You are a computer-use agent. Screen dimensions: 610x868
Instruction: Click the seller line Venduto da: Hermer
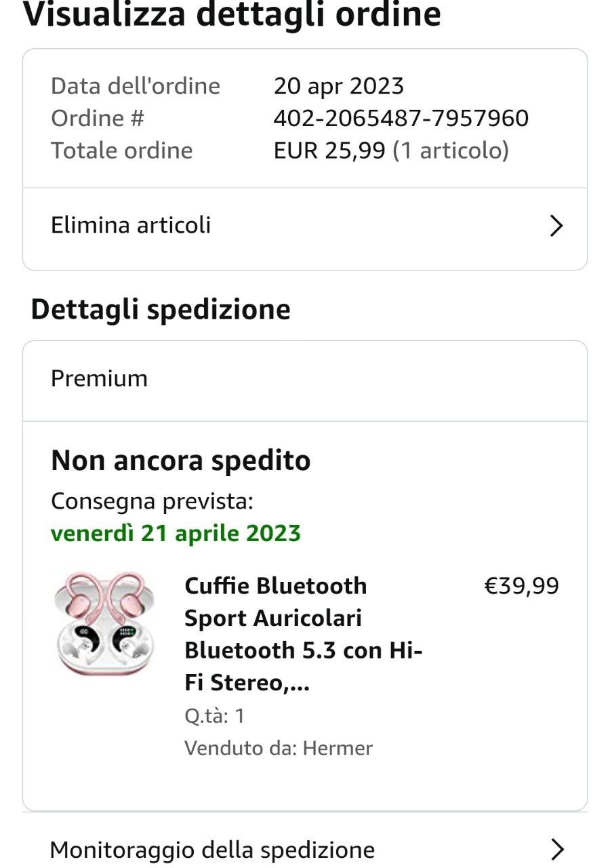(x=278, y=749)
